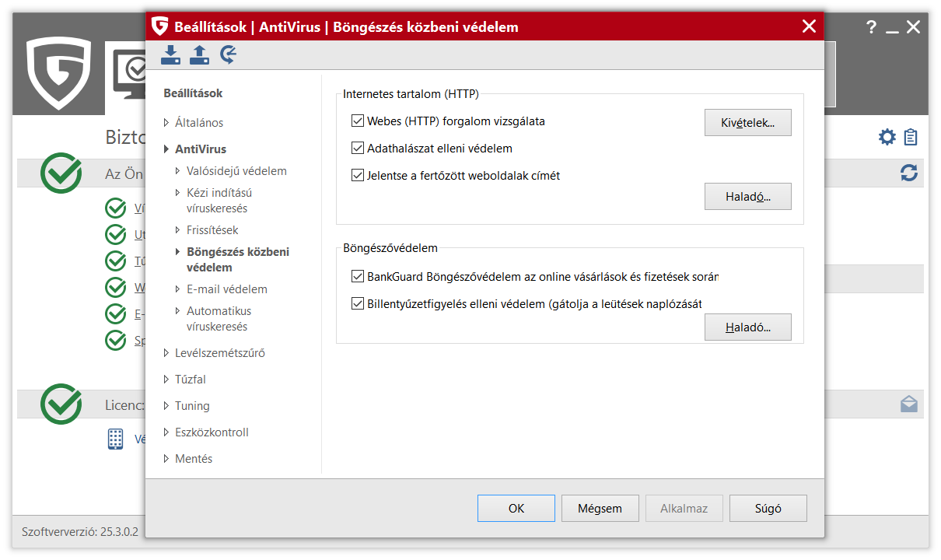Click the load settings download icon

[x=170, y=54]
